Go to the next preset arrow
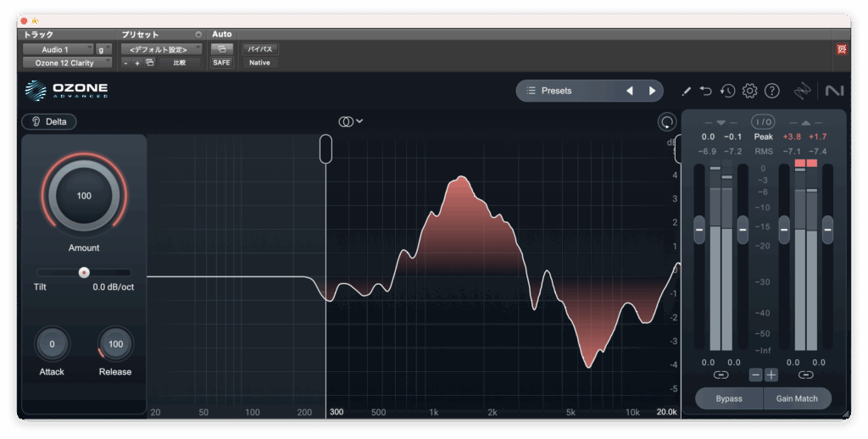Image resolution: width=868 pixels, height=439 pixels. pos(652,91)
